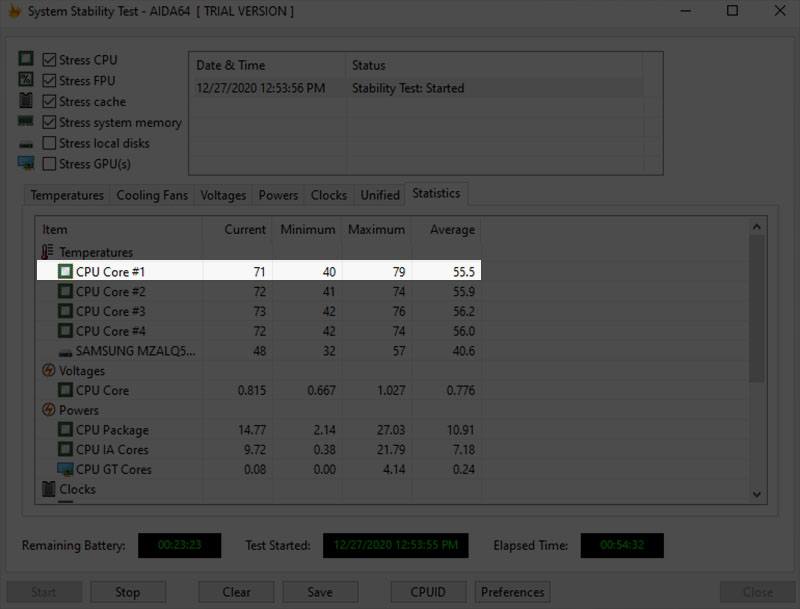The width and height of the screenshot is (800, 609).
Task: Click the green chip icon of CPU Core #4
Action: click(65, 331)
